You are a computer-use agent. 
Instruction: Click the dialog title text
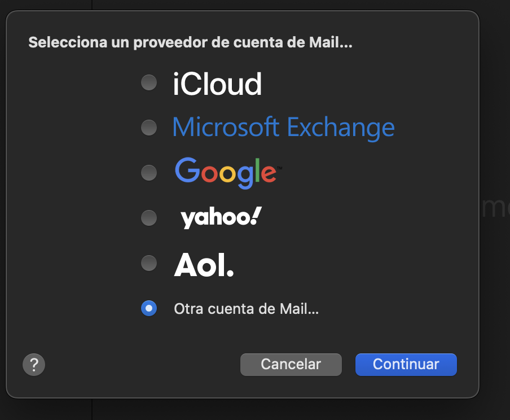point(191,42)
